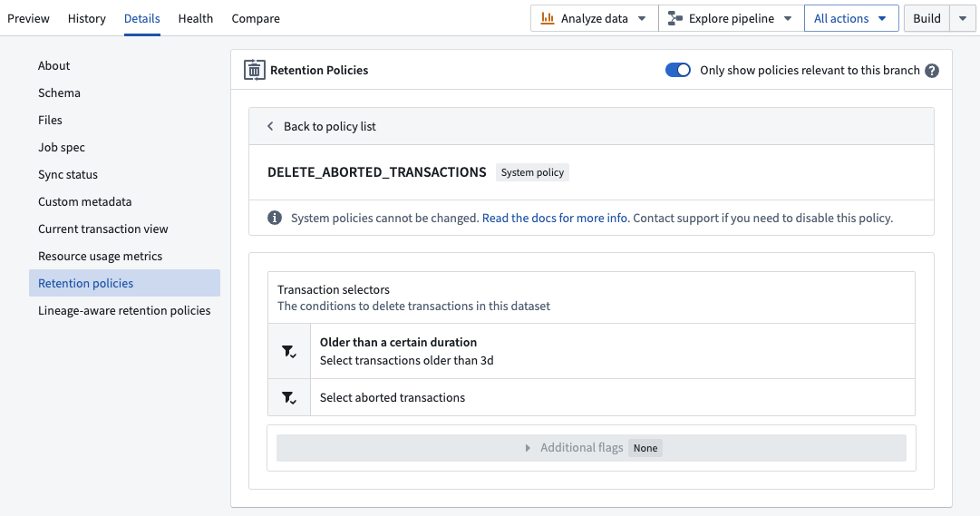The height and width of the screenshot is (516, 980).
Task: Click the Select aborted transactions text
Action: pos(393,398)
